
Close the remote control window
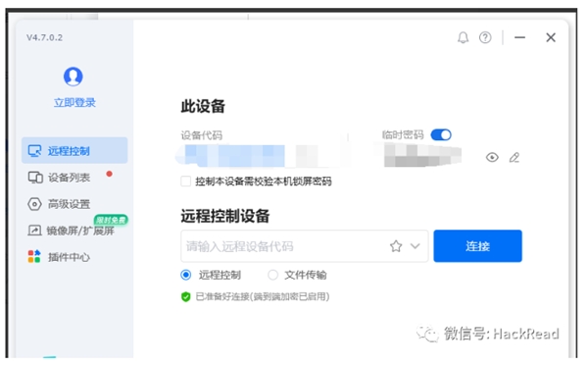click(x=551, y=37)
